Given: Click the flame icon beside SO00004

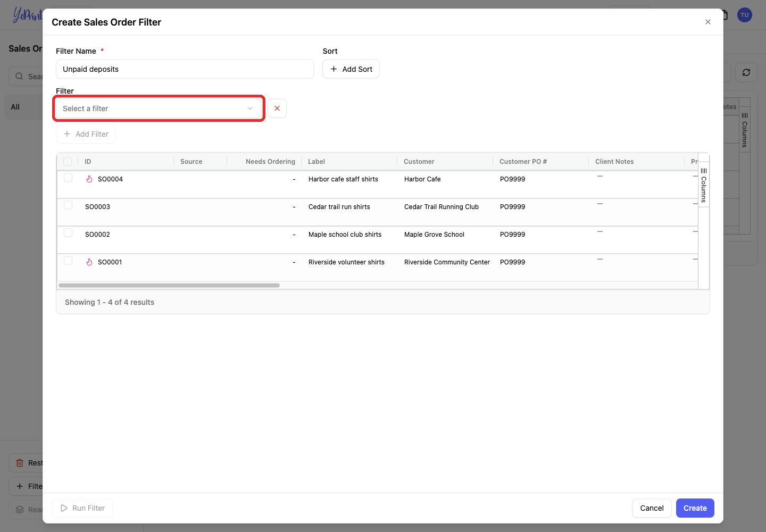Looking at the screenshot, I should [x=89, y=179].
